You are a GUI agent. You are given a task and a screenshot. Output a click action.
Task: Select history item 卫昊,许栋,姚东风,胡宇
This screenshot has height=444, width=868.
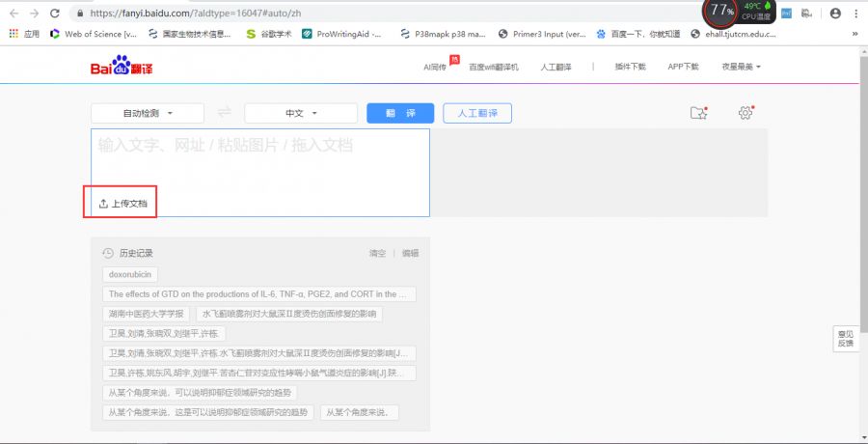pos(259,373)
